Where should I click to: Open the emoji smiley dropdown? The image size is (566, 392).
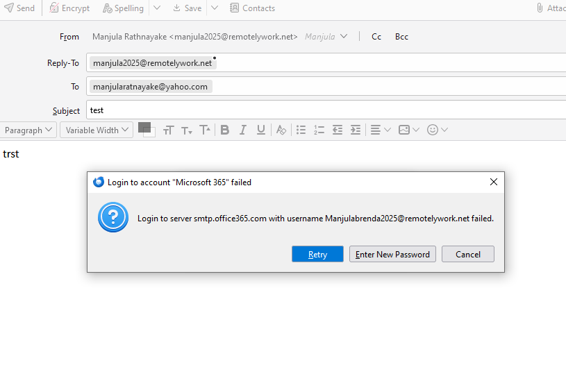point(437,130)
